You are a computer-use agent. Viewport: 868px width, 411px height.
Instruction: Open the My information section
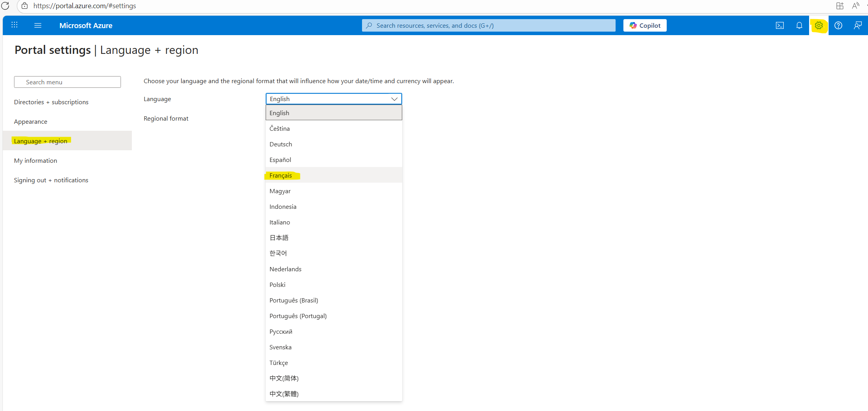coord(36,160)
